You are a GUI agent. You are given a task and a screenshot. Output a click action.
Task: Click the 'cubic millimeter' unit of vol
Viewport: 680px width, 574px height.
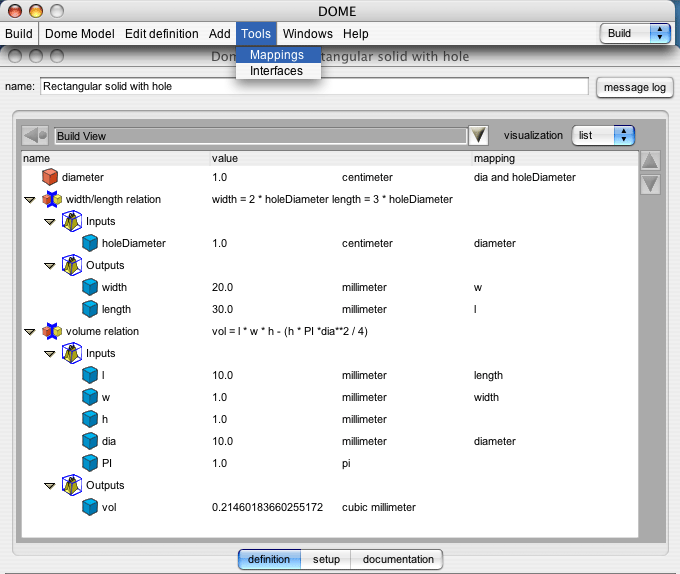click(379, 507)
